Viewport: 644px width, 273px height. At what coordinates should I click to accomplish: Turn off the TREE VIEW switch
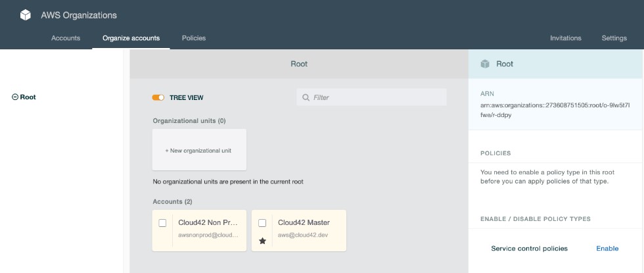pos(158,97)
